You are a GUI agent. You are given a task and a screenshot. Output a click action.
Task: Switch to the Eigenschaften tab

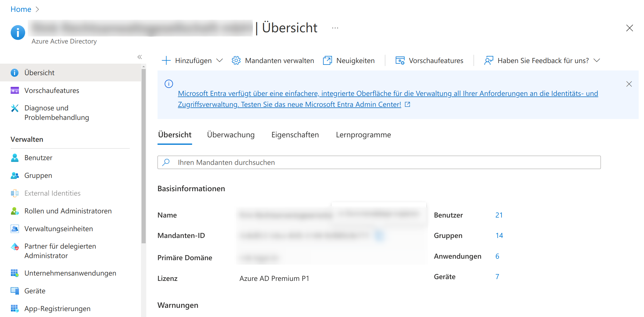(295, 135)
